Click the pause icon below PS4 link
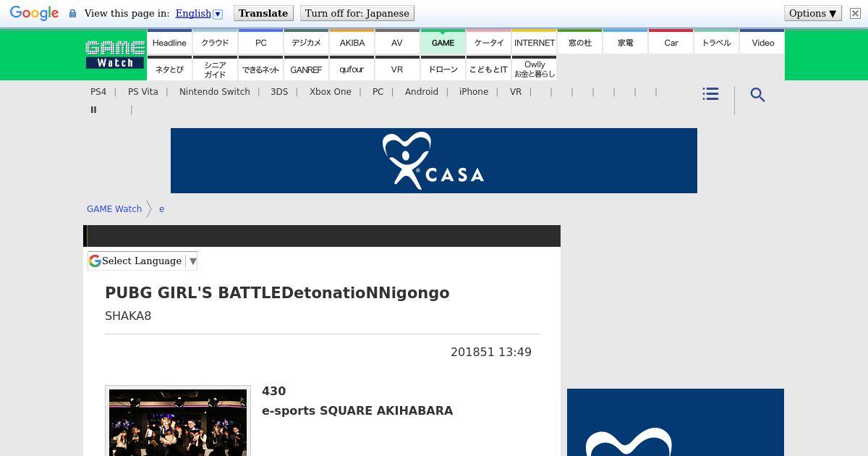The width and height of the screenshot is (868, 456). click(x=93, y=110)
